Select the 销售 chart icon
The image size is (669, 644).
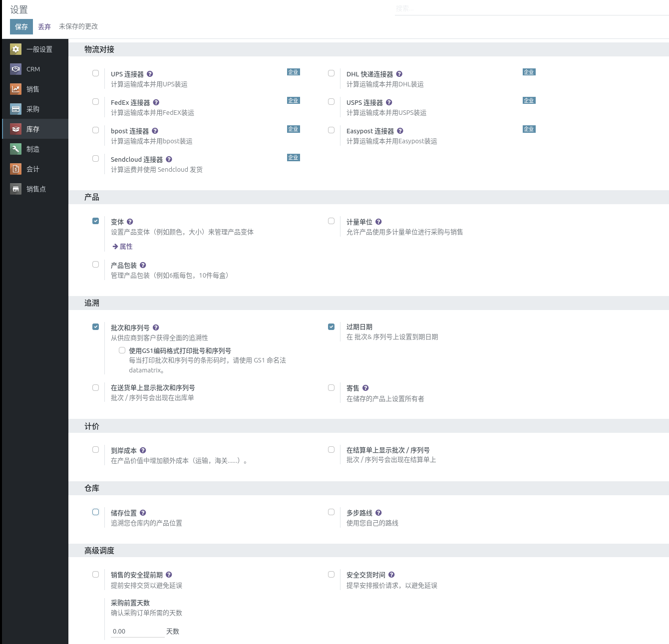[x=16, y=89]
